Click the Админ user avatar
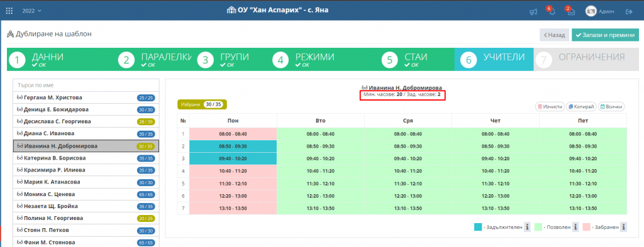This screenshot has width=644, height=247. tap(591, 11)
